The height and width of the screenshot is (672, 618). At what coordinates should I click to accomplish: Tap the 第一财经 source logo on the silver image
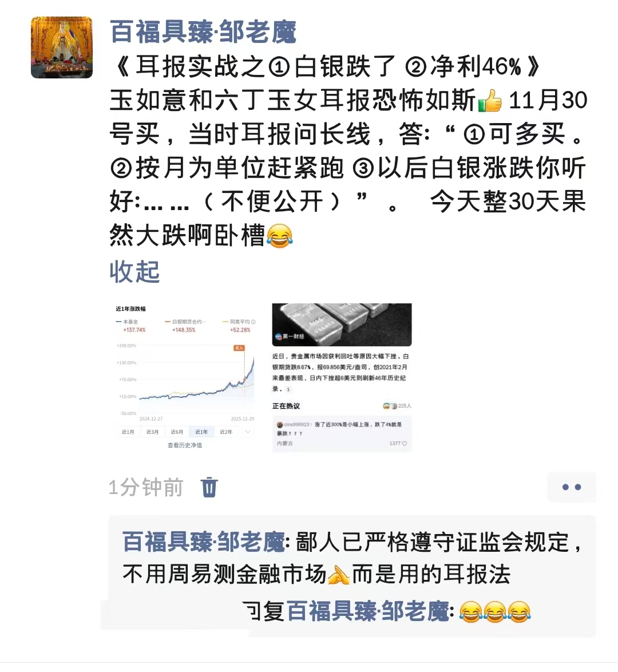click(279, 337)
